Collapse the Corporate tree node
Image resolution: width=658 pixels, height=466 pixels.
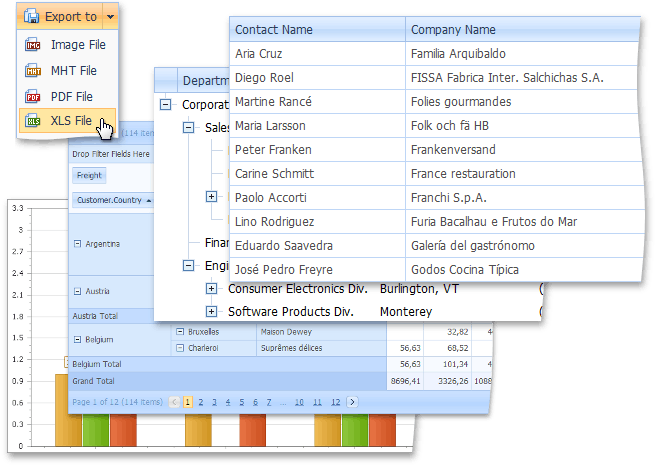pos(166,105)
